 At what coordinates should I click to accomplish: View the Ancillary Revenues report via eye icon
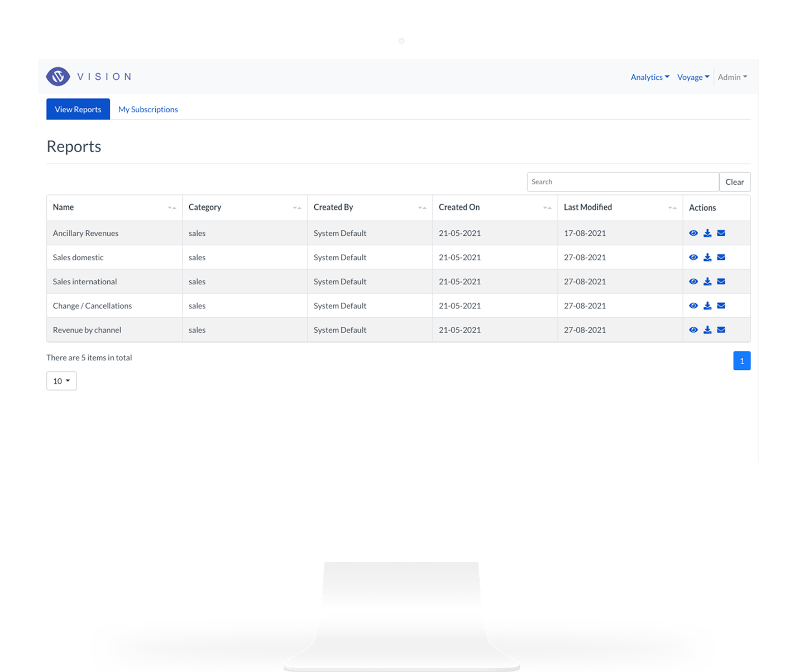pyautogui.click(x=693, y=233)
